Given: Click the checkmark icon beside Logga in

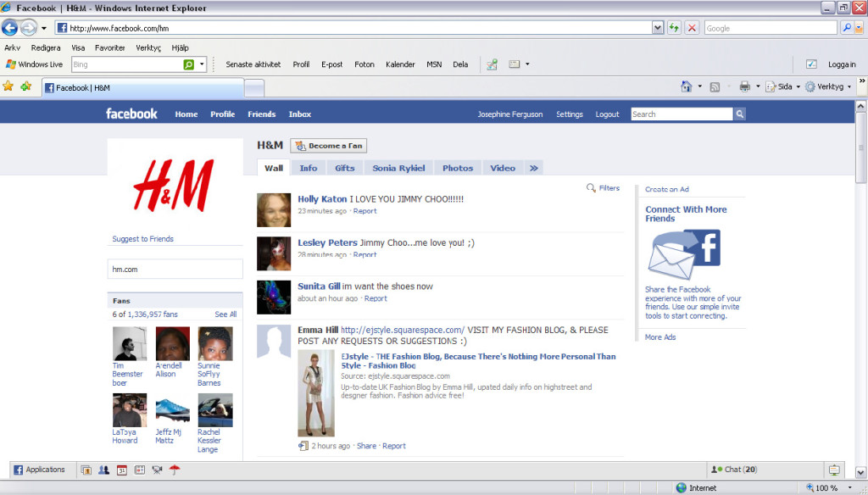Looking at the screenshot, I should (x=811, y=64).
